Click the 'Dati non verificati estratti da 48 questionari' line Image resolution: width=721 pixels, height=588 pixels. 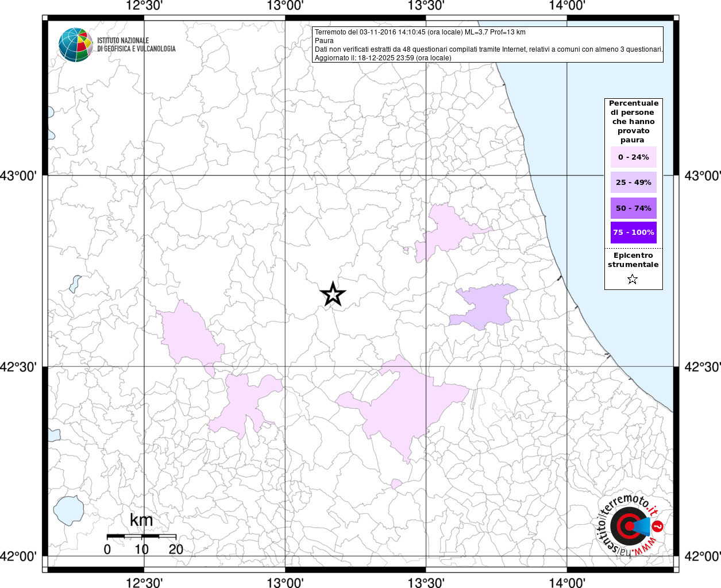point(488,49)
